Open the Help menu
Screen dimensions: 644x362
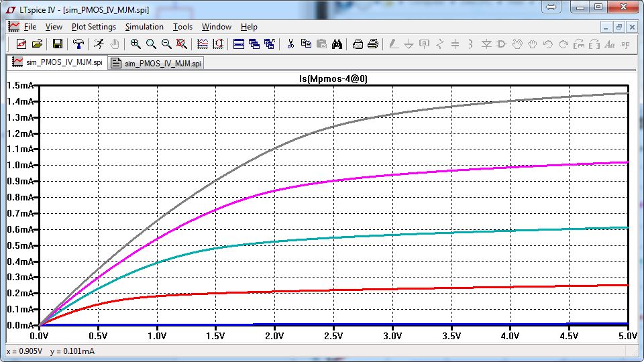click(249, 27)
